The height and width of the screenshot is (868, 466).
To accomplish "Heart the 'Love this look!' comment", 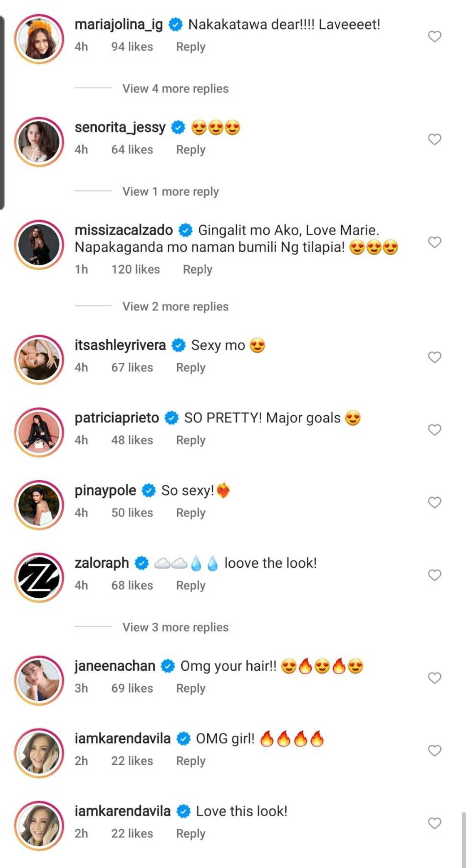I will 434,823.
